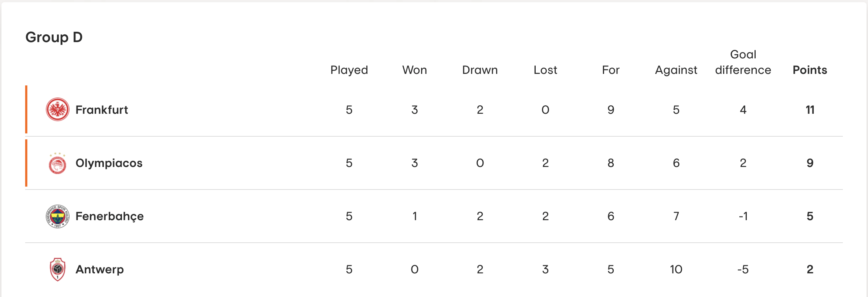Screen dimensions: 868x297
Task: Click the Fenerbahçe club crest icon
Action: (x=57, y=216)
